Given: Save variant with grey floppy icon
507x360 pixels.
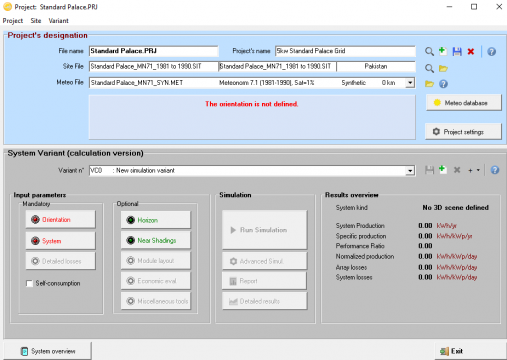Looking at the screenshot, I should (x=429, y=170).
